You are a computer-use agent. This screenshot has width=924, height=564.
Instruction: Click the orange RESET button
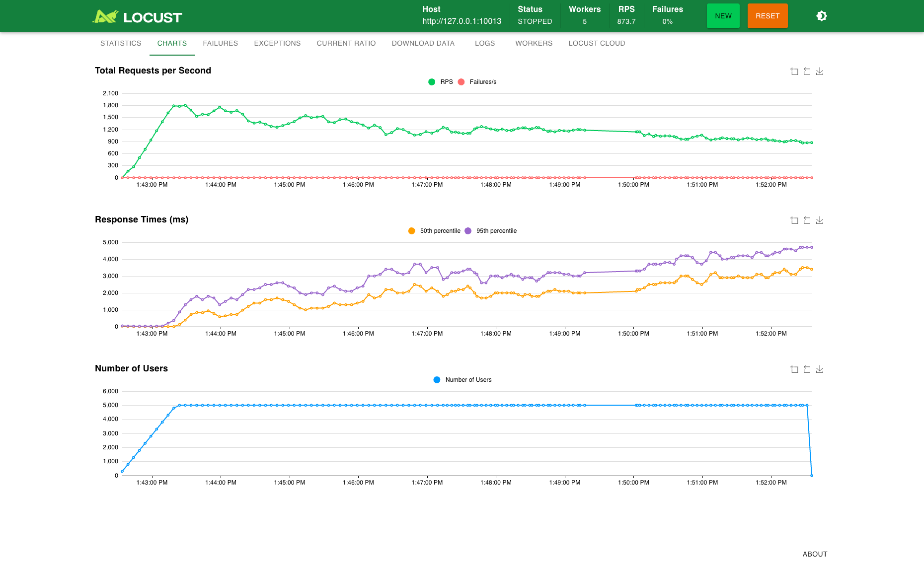click(x=768, y=16)
